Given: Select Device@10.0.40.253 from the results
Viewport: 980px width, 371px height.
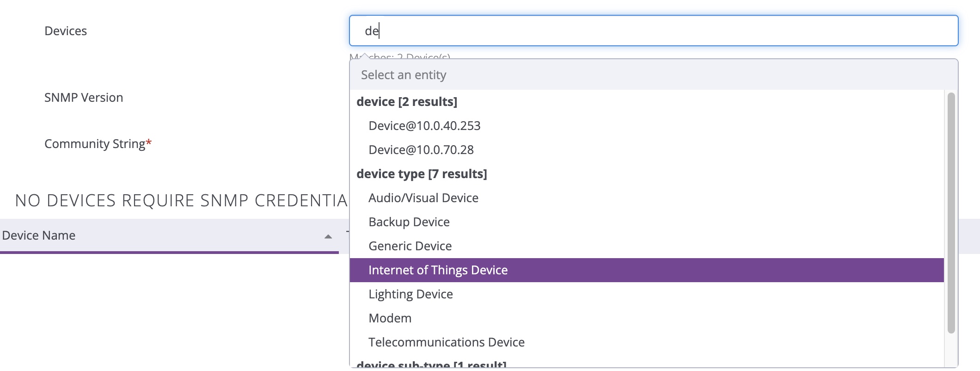Looking at the screenshot, I should coord(424,126).
